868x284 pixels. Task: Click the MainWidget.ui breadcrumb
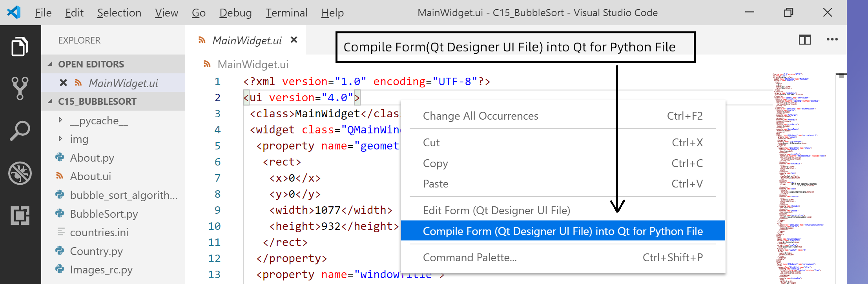click(253, 64)
